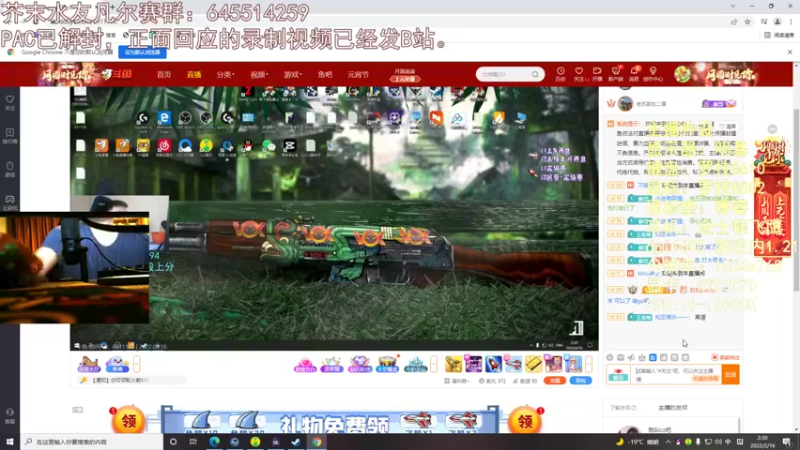
Task: Click the set-as-default-browser blue button
Action: click(142, 52)
